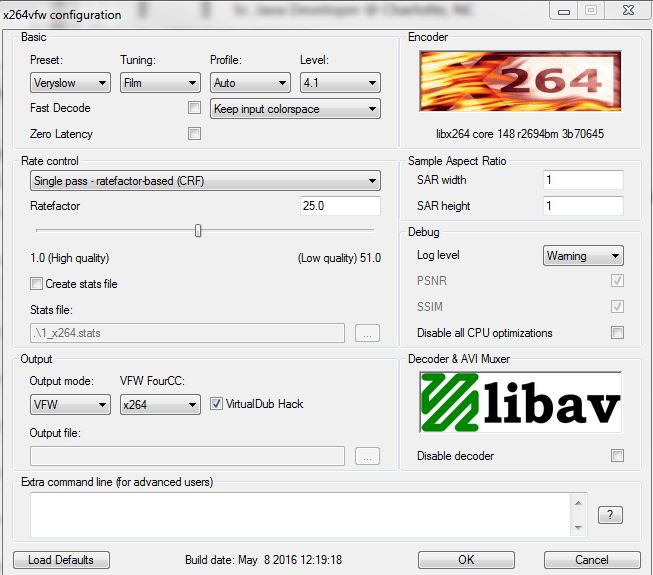Enable the Fast Decode checkbox
Viewport: 653px width, 575px height.
[x=194, y=107]
